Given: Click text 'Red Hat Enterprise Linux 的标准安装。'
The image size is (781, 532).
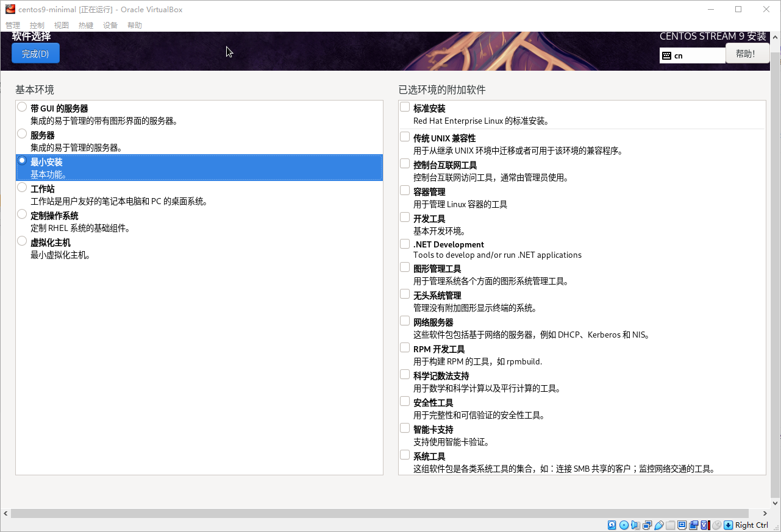Looking at the screenshot, I should click(x=481, y=121).
